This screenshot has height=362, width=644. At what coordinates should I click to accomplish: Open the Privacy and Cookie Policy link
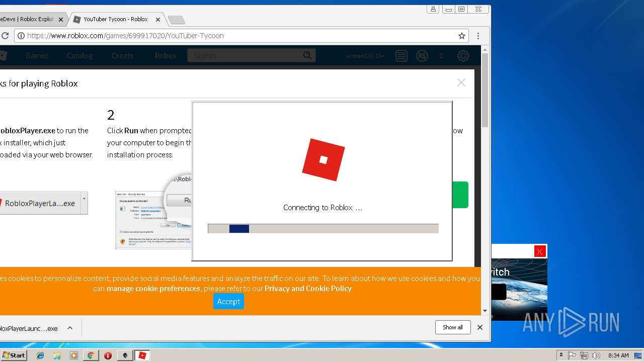pos(308,289)
